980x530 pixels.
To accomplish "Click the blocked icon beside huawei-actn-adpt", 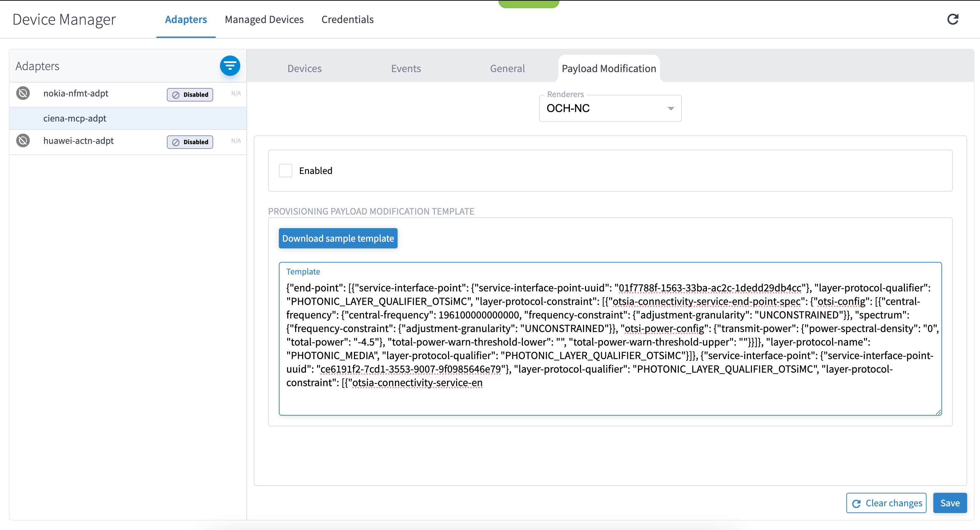I will [x=23, y=140].
